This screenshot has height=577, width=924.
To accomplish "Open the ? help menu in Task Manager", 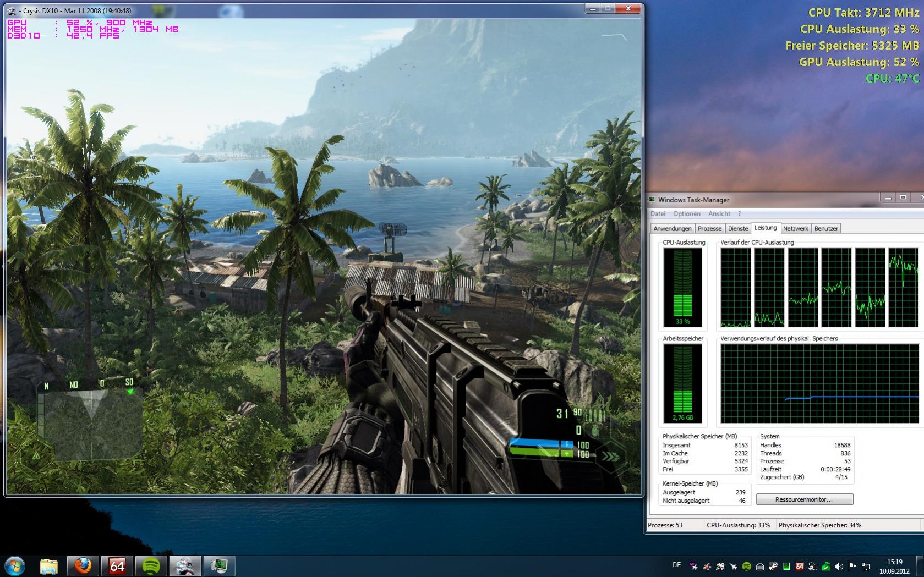I will click(x=739, y=213).
